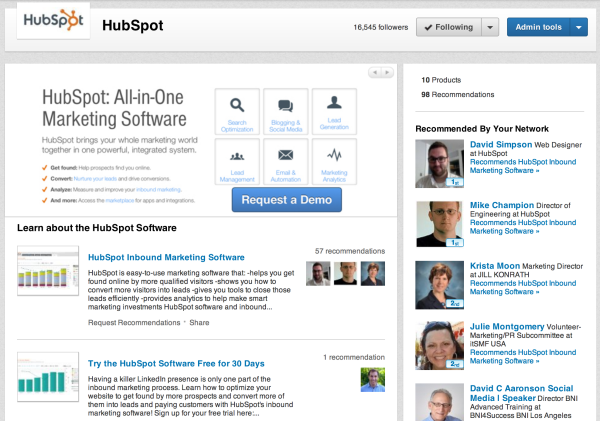
Task: Click '16,545 followers' text
Action: (381, 27)
